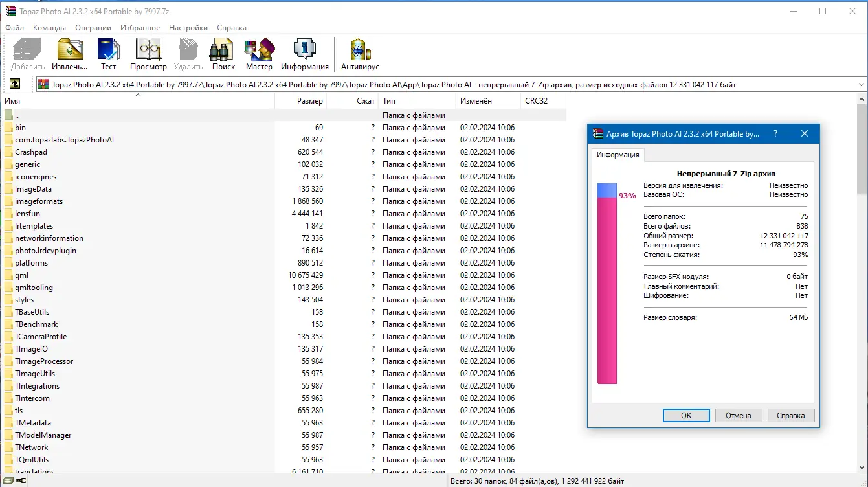Open the Настройки menu

pyautogui.click(x=188, y=28)
